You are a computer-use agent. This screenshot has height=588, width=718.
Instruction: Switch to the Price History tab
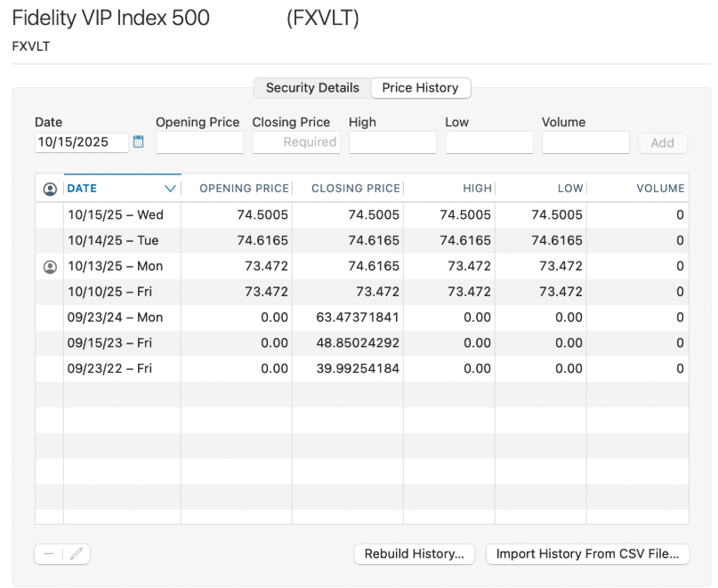[420, 88]
